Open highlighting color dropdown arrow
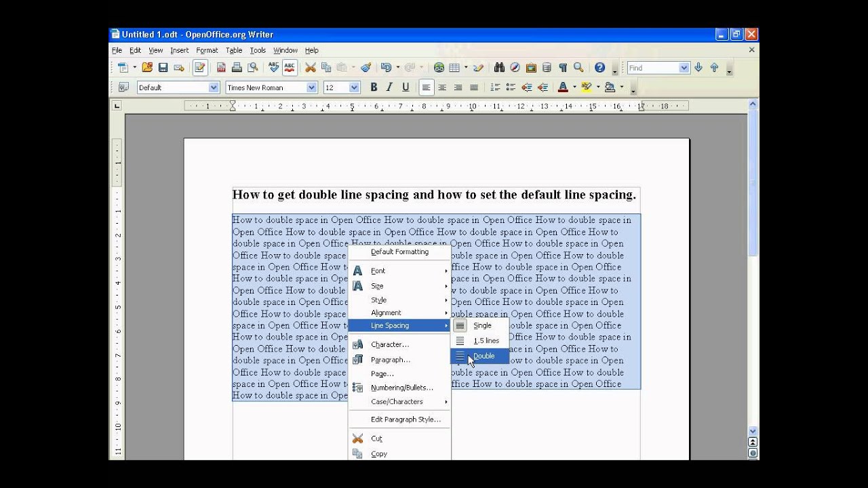Screen dimensions: 868x488 598,87
